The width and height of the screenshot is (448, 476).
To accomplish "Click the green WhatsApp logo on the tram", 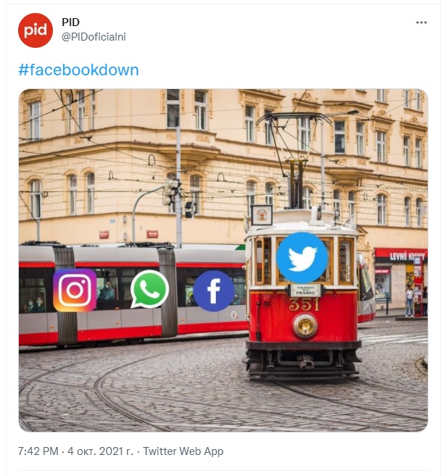I will pyautogui.click(x=150, y=289).
